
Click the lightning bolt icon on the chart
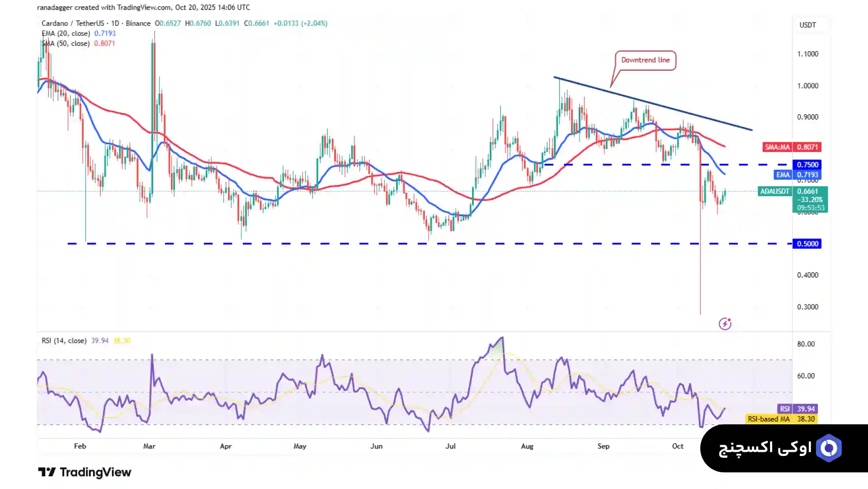coord(725,324)
